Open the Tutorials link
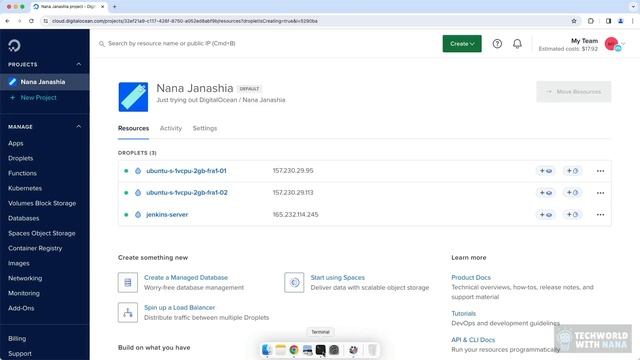Viewport: 640px width, 360px height. [463, 313]
